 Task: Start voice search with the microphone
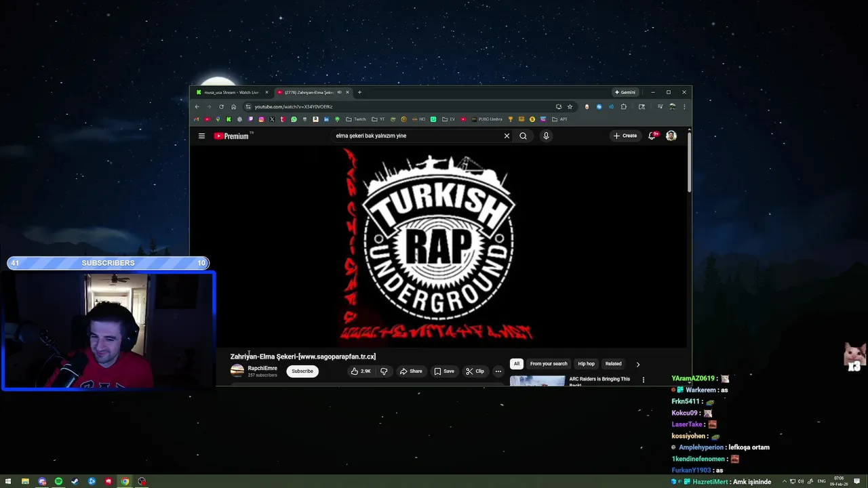click(x=546, y=136)
